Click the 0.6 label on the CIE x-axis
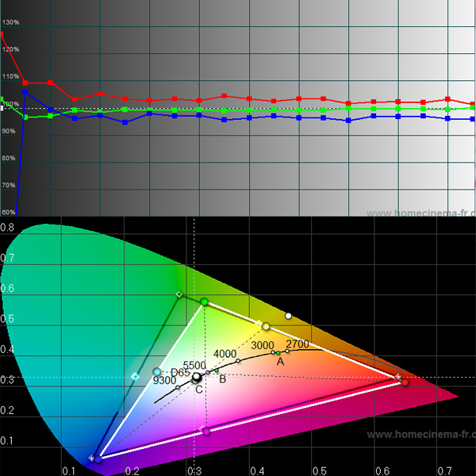This screenshot has width=476, height=476. [x=382, y=470]
